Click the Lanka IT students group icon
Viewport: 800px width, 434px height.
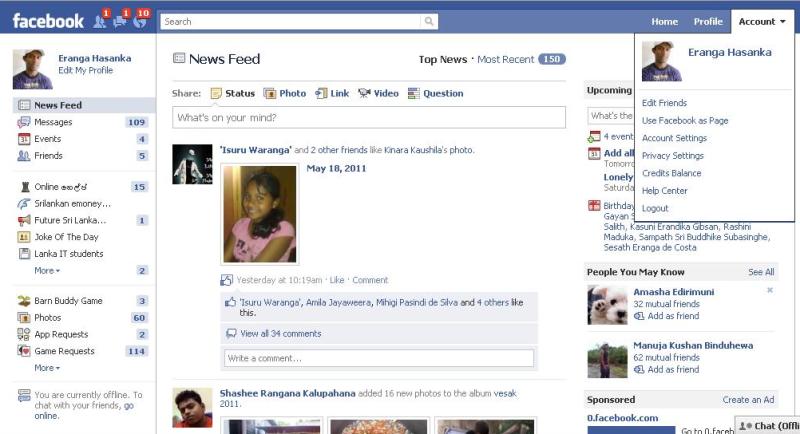tap(24, 253)
